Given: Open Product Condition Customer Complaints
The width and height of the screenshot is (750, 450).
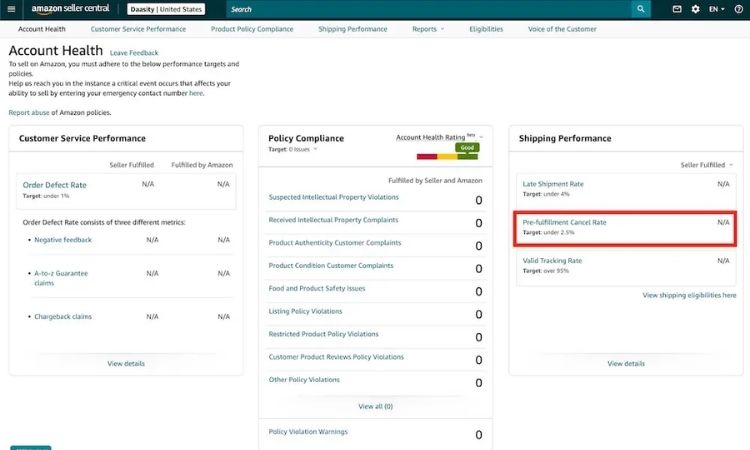Looking at the screenshot, I should click(x=331, y=265).
